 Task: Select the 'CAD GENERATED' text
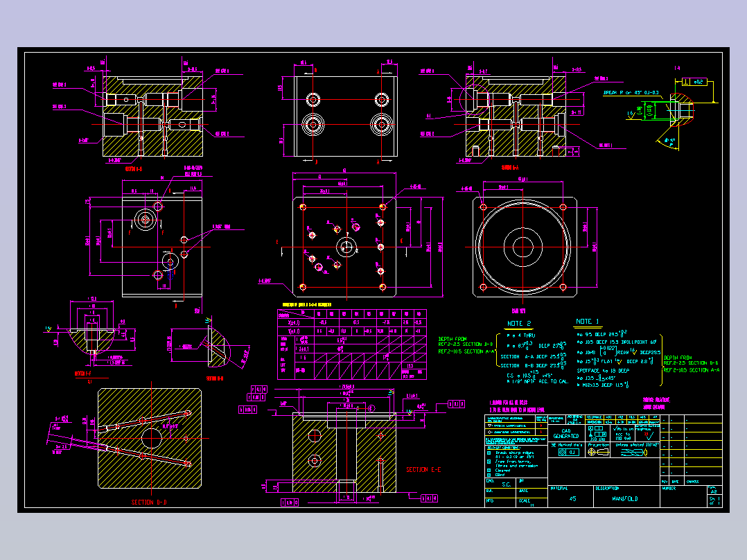click(566, 433)
